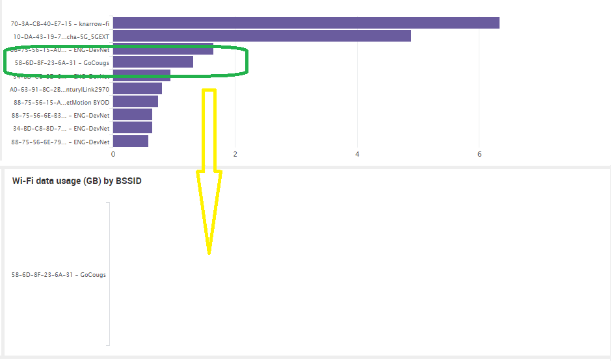614x364 pixels.
Task: Click the NetMotion BYOD bar
Action: click(135, 101)
